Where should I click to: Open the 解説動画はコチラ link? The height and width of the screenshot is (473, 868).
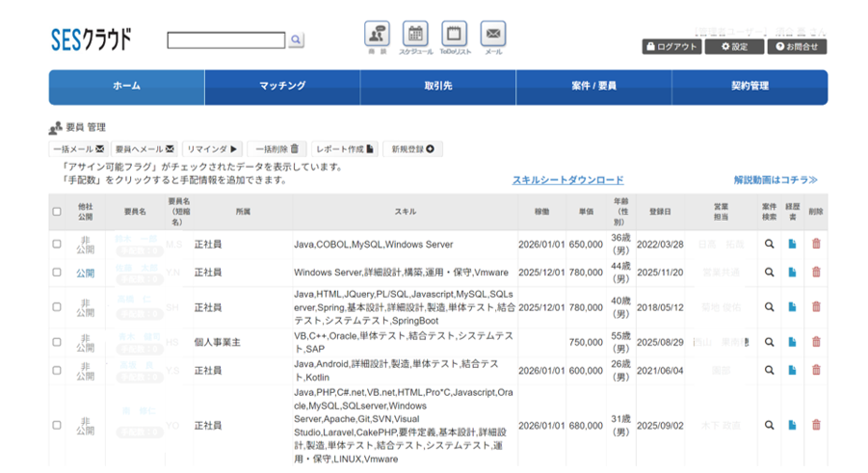pyautogui.click(x=775, y=180)
